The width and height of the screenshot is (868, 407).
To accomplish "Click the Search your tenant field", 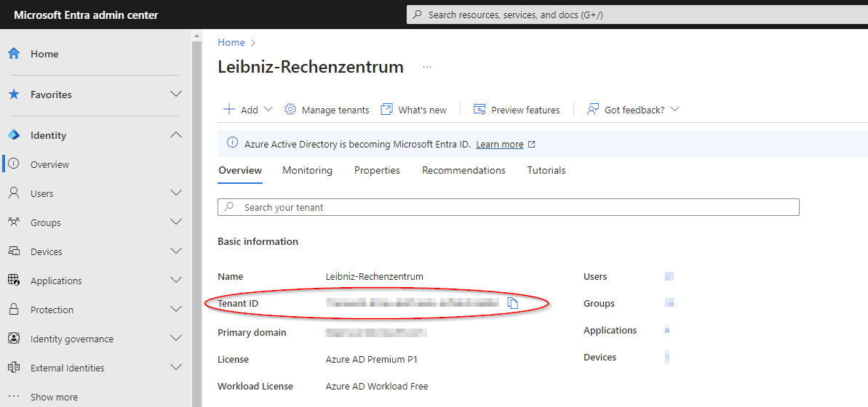I will point(509,207).
